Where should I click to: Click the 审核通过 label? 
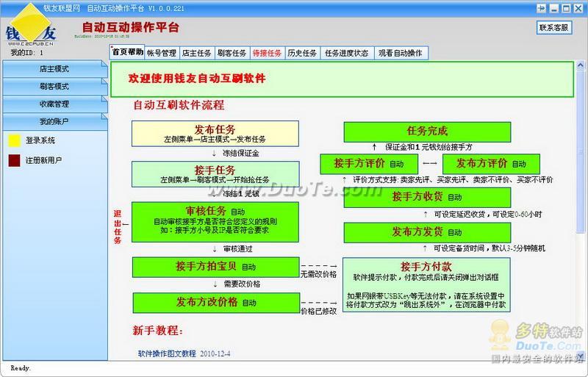pyautogui.click(x=237, y=248)
